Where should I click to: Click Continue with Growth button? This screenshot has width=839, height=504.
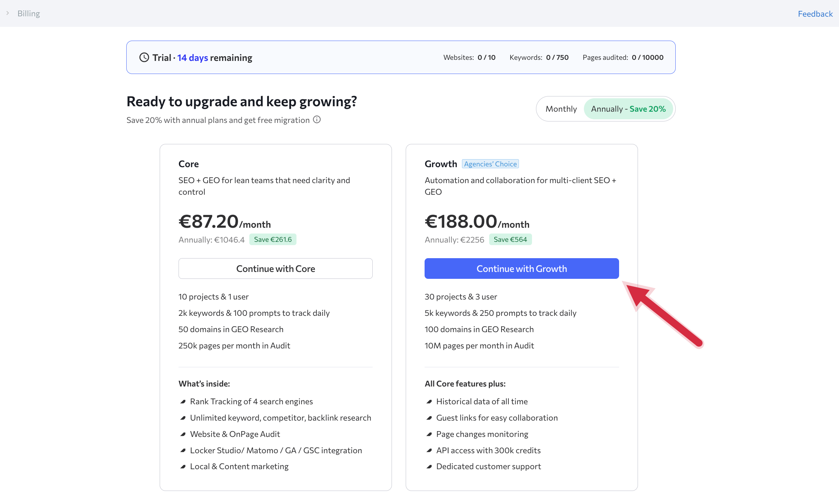tap(521, 269)
